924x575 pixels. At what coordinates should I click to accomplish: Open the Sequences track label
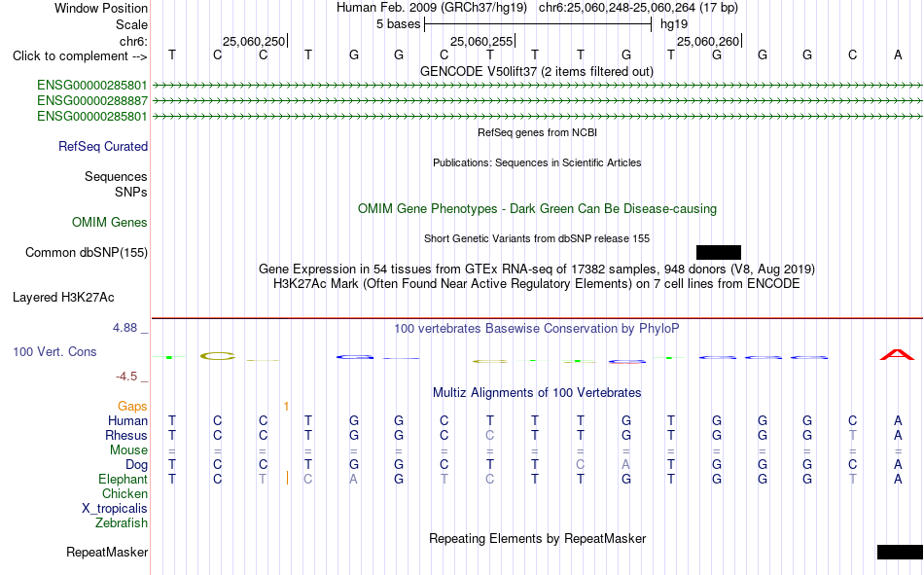116,176
